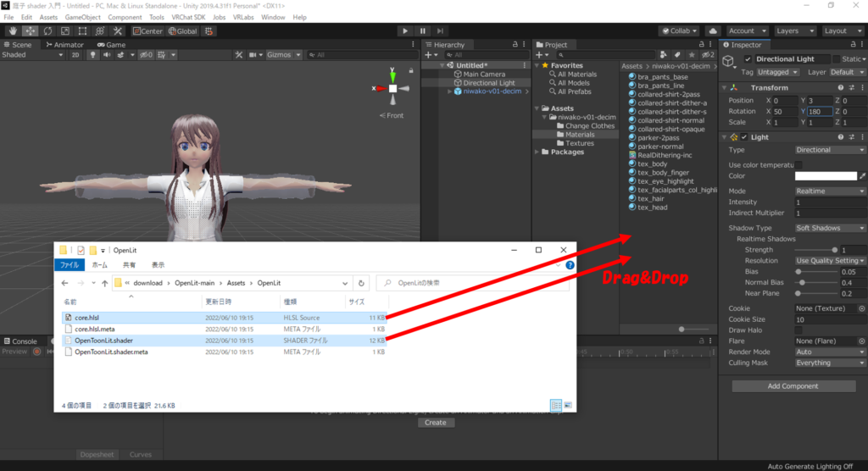
Task: Select the Rect transform tool
Action: coord(83,31)
